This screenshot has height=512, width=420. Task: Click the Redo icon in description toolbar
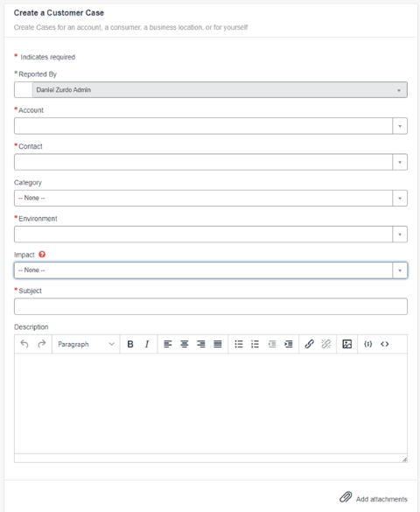click(41, 344)
